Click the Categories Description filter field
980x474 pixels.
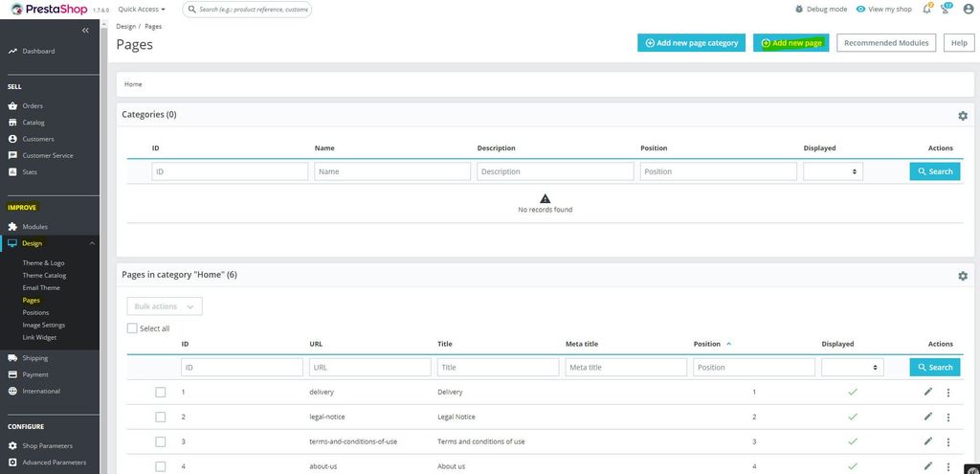point(556,171)
